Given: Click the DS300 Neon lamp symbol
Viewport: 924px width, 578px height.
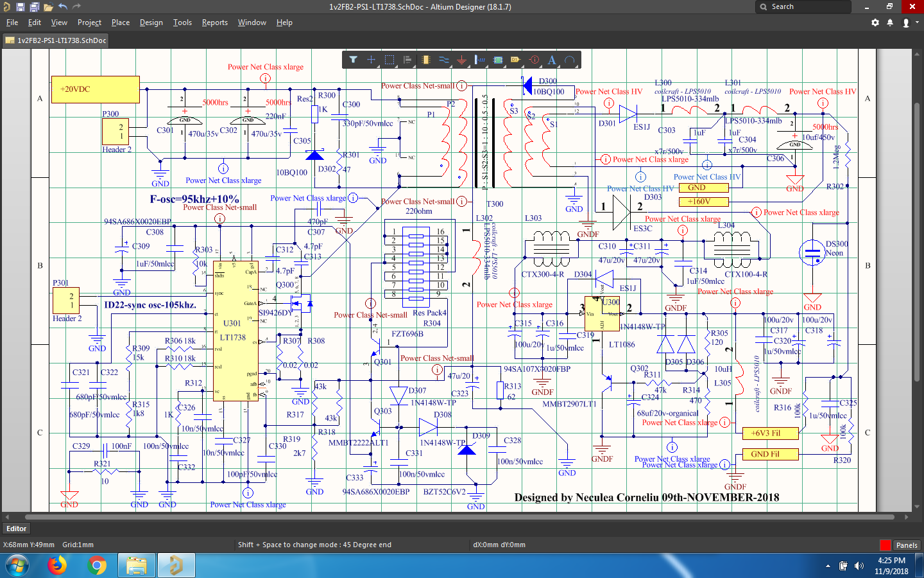Looking at the screenshot, I should pos(812,252).
